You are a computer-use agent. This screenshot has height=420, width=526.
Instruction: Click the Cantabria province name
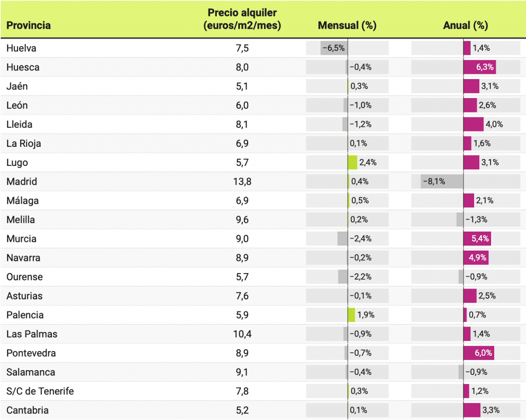28,410
